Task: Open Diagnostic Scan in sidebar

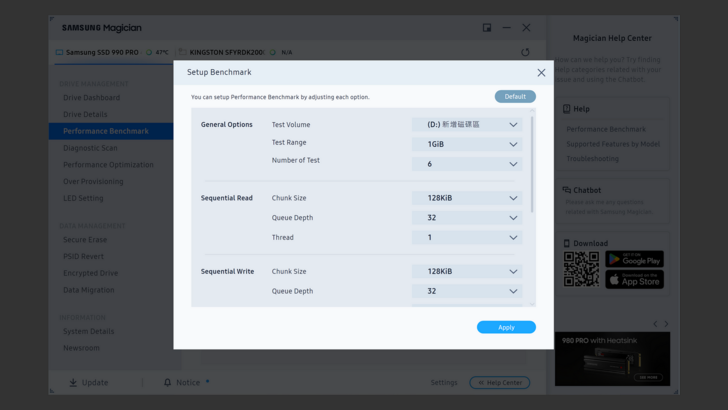Action: (90, 148)
